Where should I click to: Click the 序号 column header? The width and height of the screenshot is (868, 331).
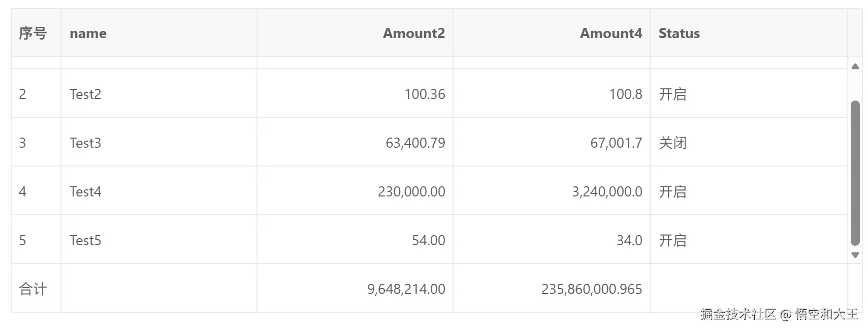(x=33, y=34)
